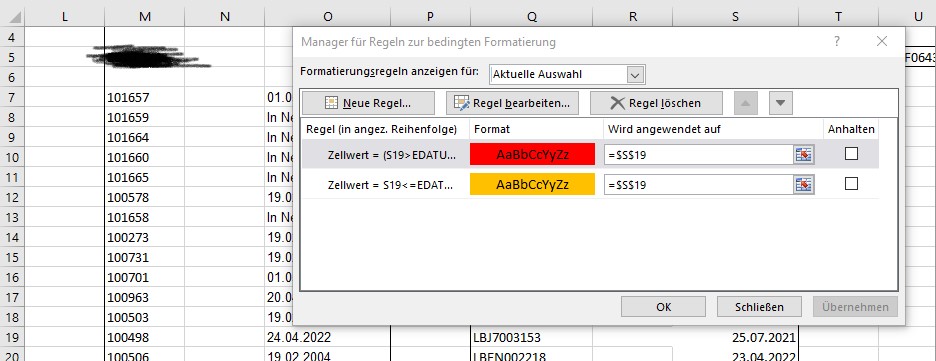
Task: Click the Select All corner of the sheet
Action: coord(13,17)
